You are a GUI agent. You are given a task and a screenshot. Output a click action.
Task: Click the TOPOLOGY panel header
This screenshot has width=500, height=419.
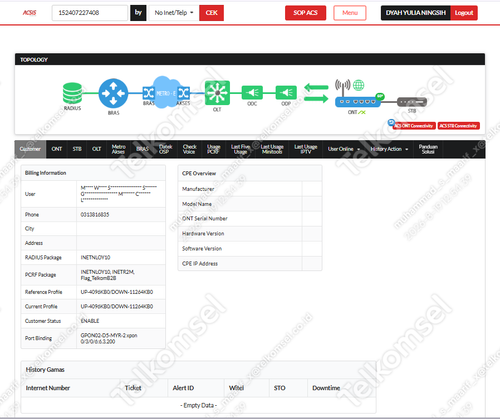click(x=250, y=59)
